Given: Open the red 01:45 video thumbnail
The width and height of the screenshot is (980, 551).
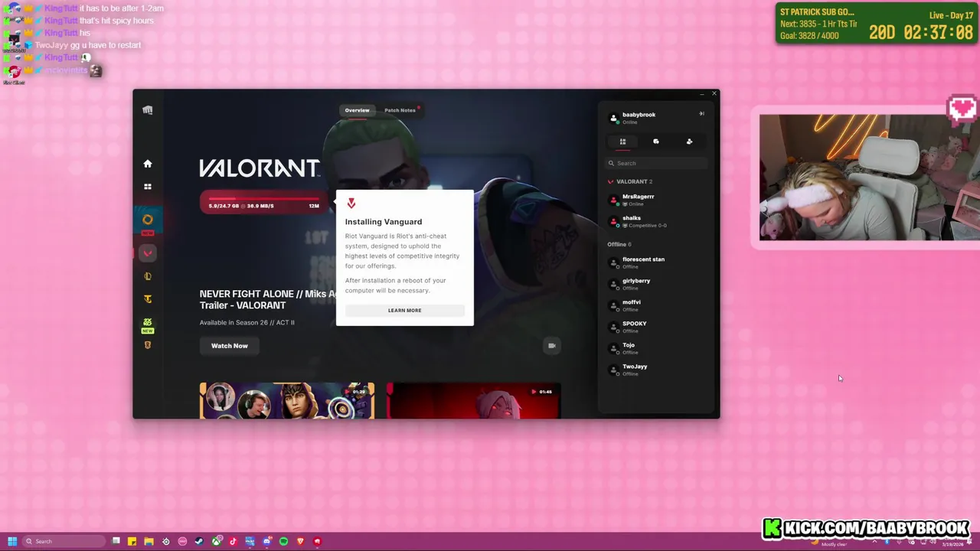Looking at the screenshot, I should pyautogui.click(x=473, y=401).
